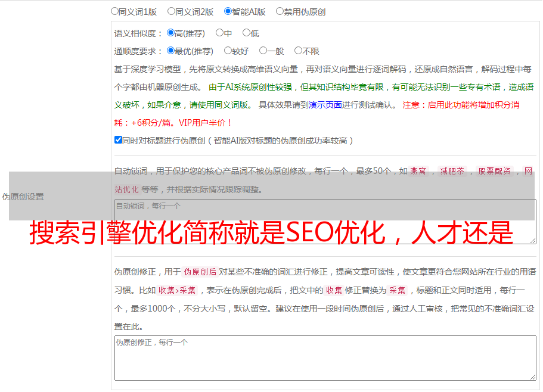Set 通顺度要求 to 最优(推荐)
Viewport: 543px width, 392px height.
170,51
